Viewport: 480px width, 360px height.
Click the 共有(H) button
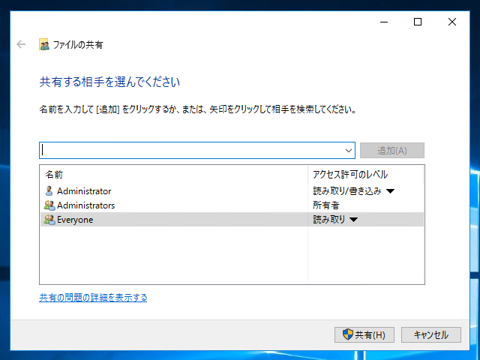tap(364, 335)
